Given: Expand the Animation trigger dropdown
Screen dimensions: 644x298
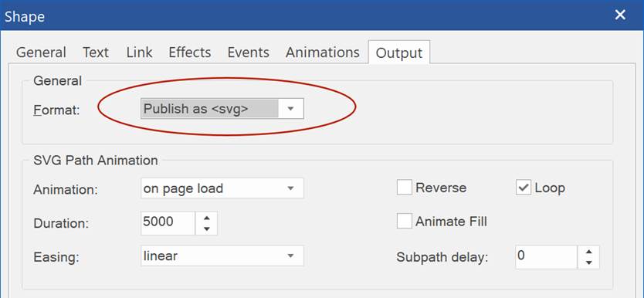Looking at the screenshot, I should tap(222, 188).
